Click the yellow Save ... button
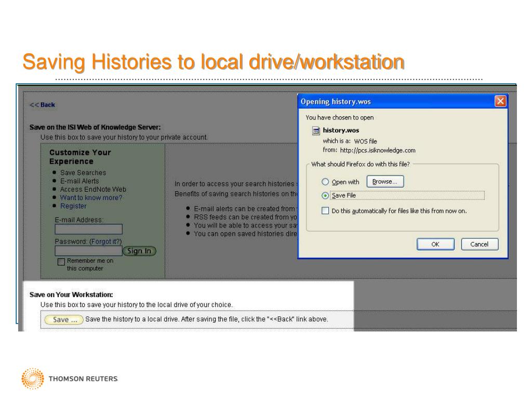532x399 pixels. click(64, 320)
